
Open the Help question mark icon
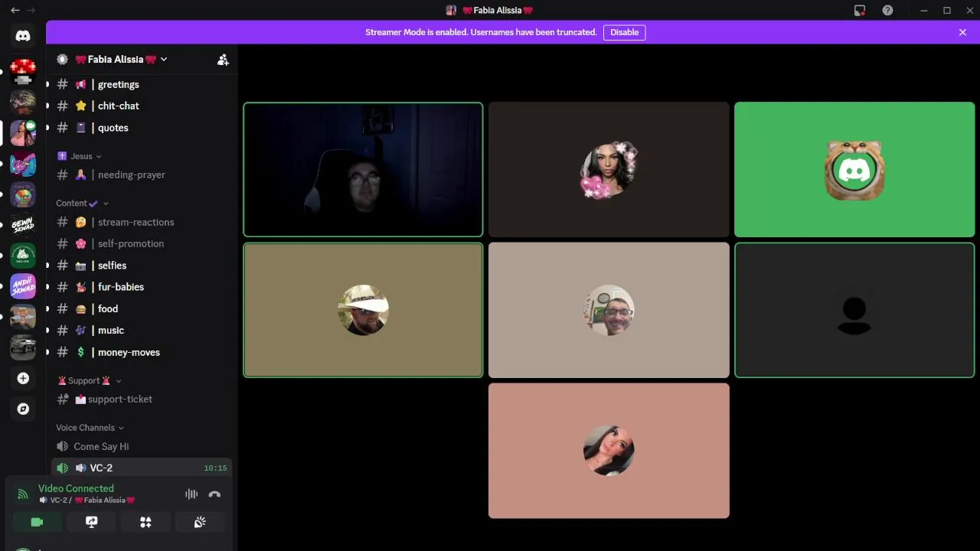887,10
